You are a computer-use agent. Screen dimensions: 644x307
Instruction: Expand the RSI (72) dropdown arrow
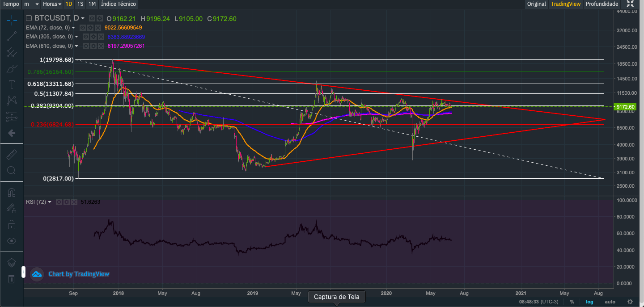[50, 202]
